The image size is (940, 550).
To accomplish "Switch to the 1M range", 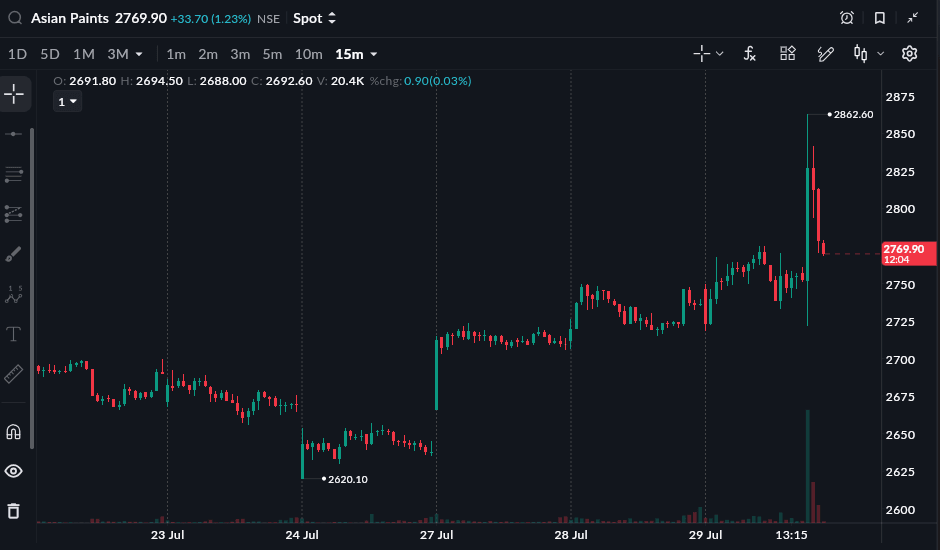I will [84, 54].
